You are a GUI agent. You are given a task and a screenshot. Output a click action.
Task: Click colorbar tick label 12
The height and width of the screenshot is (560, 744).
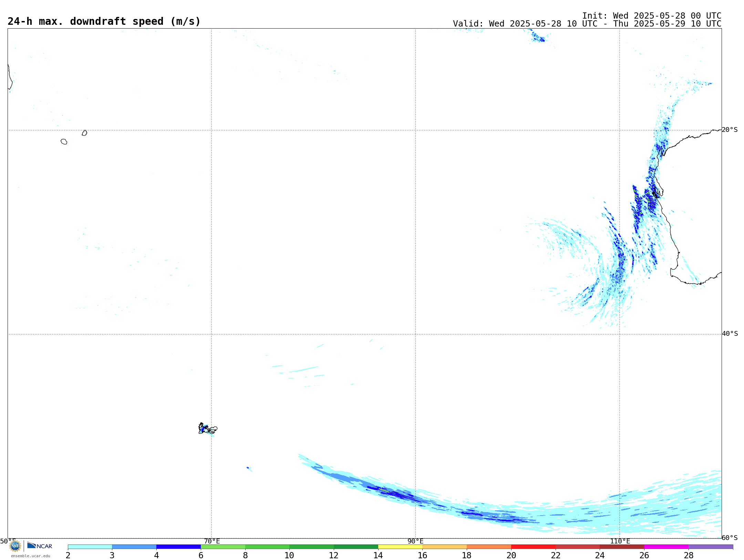pos(334,556)
